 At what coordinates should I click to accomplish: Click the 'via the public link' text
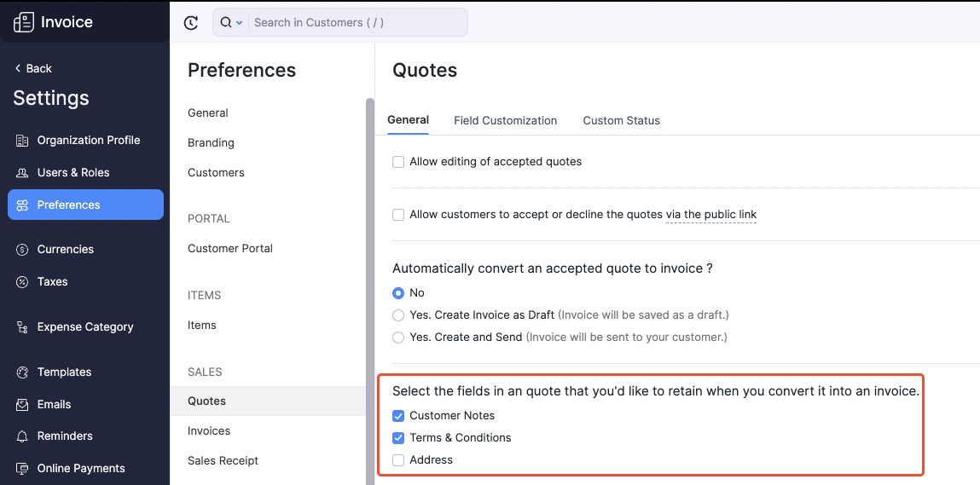(711, 215)
